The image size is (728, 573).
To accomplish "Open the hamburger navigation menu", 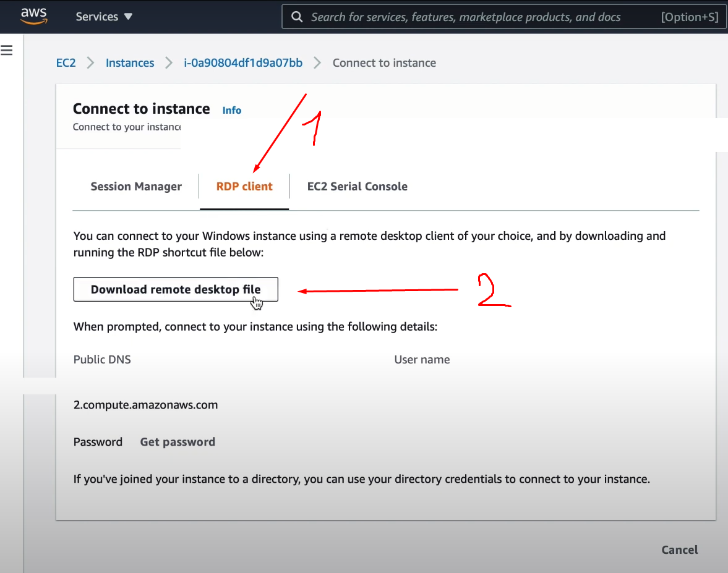I will (x=7, y=51).
